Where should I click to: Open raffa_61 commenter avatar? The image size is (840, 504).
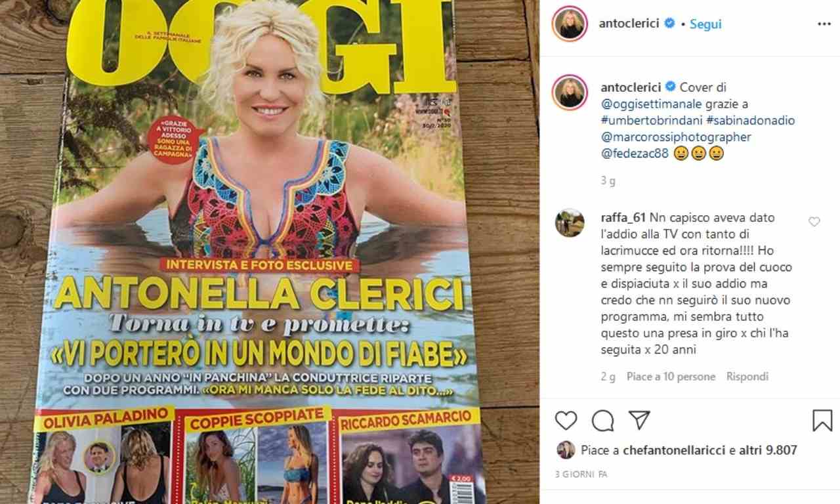(x=569, y=222)
